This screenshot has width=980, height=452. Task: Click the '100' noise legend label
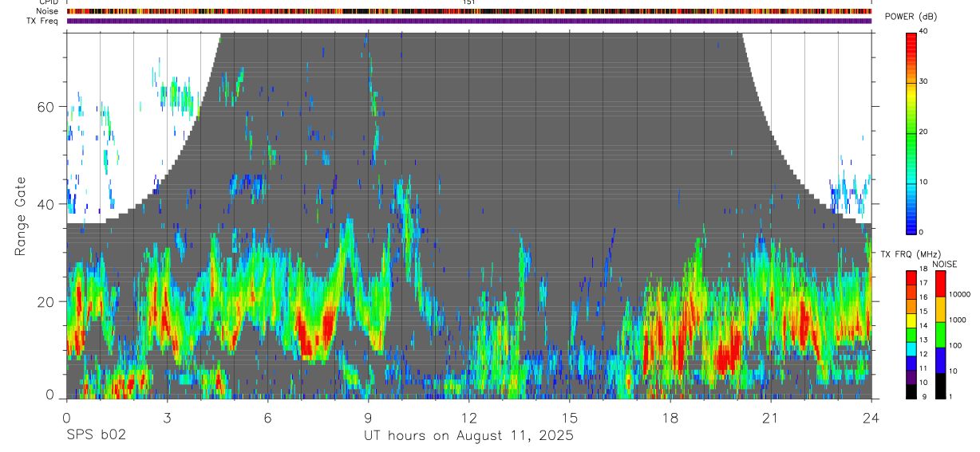click(x=954, y=345)
